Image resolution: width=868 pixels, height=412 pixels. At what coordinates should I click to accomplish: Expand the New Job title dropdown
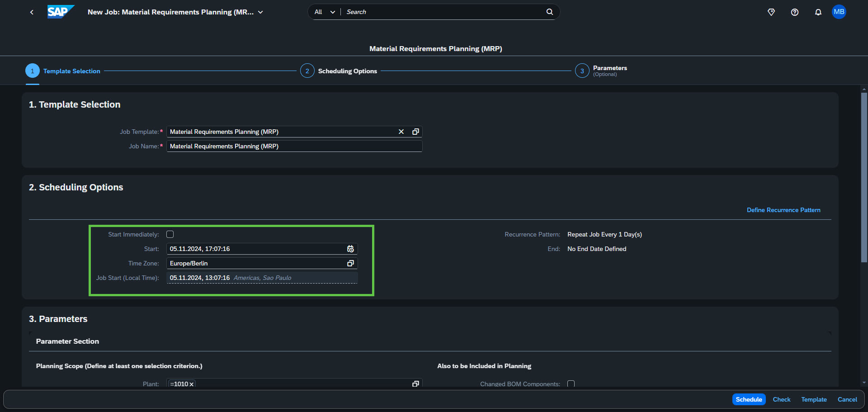pos(260,12)
